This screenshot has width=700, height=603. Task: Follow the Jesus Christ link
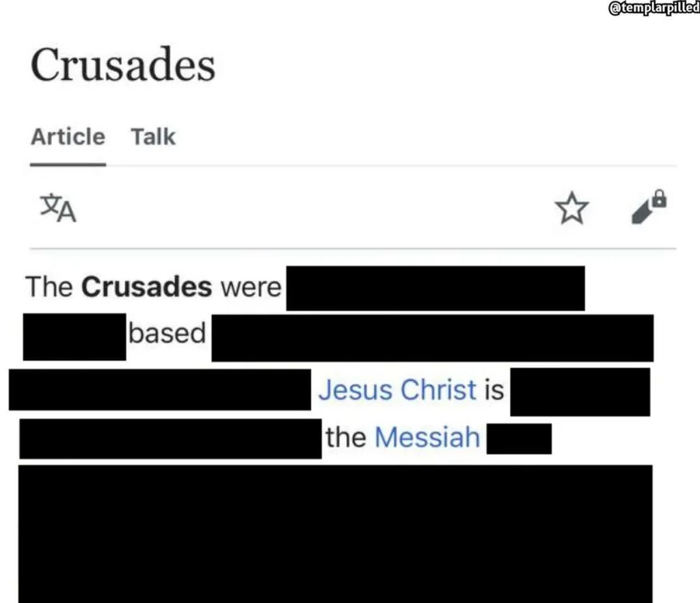[397, 390]
